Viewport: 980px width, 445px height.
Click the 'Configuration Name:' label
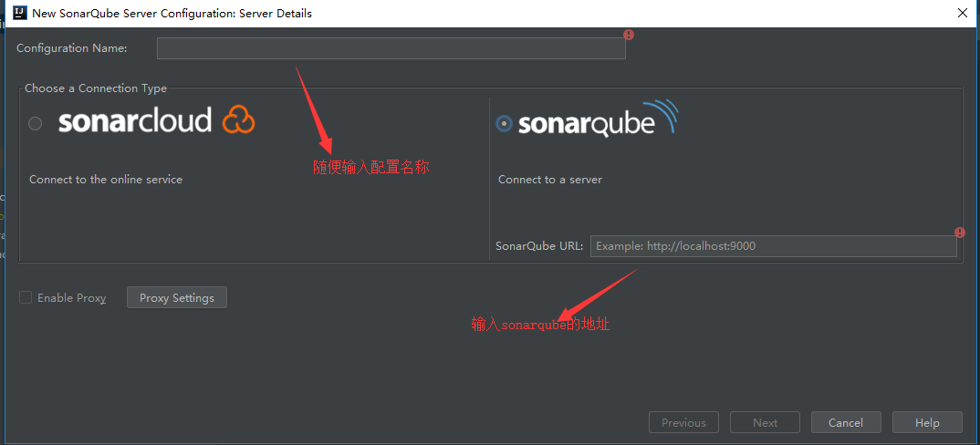pyautogui.click(x=72, y=48)
